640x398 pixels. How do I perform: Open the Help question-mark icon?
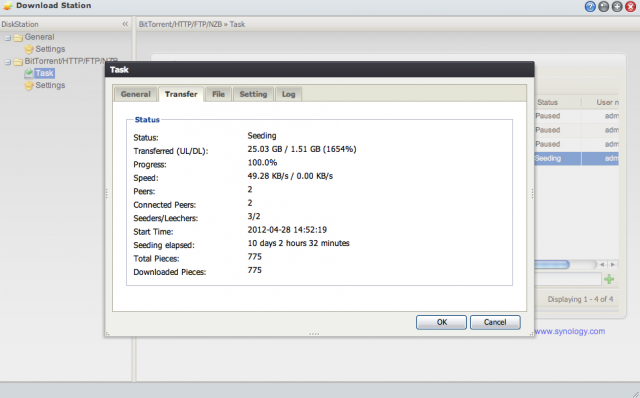coord(590,7)
